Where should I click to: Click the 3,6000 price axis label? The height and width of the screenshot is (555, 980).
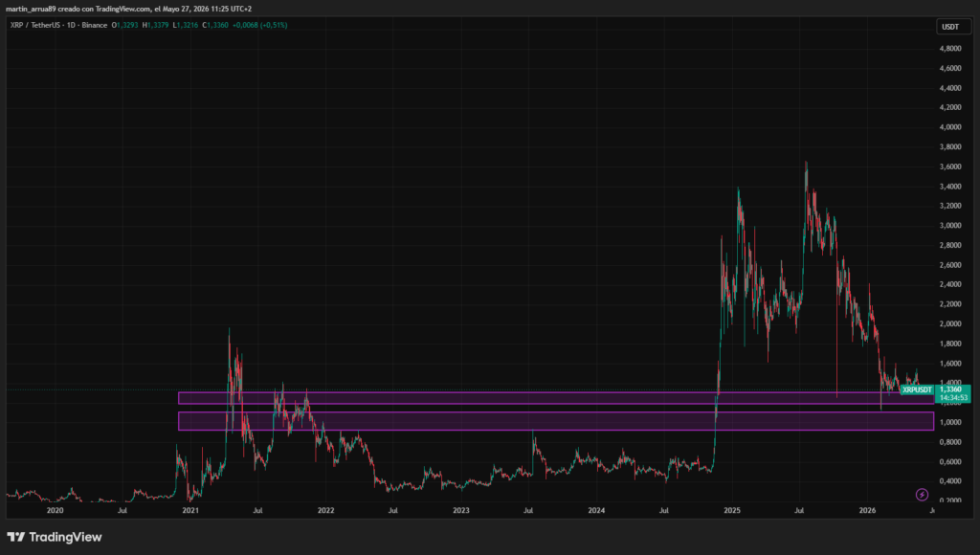click(950, 166)
